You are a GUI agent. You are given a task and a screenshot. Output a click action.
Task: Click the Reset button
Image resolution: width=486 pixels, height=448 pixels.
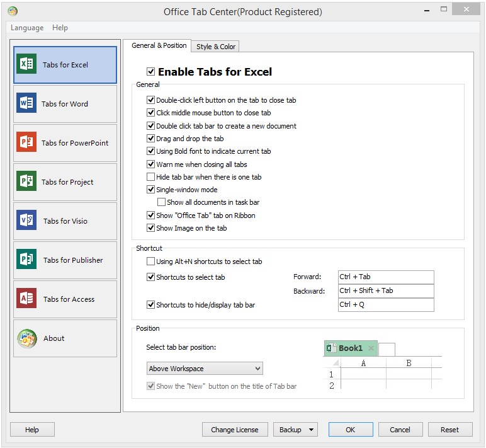[450, 430]
